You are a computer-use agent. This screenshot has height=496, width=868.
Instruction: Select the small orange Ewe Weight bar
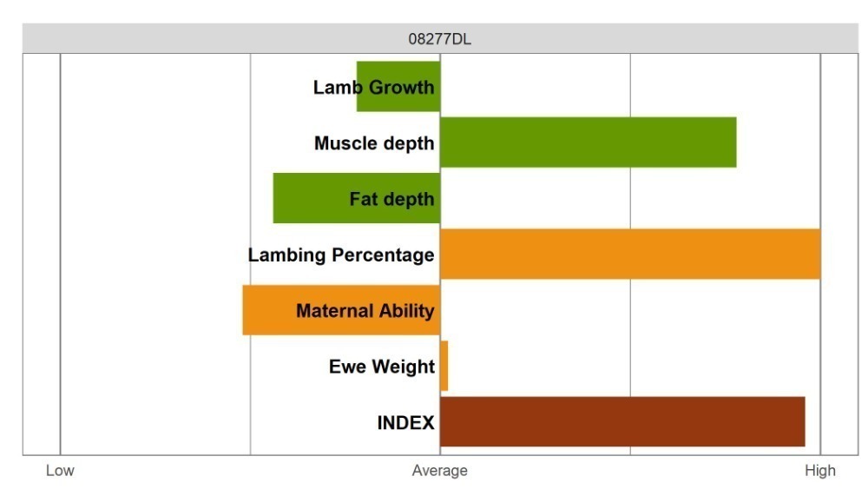coord(444,366)
